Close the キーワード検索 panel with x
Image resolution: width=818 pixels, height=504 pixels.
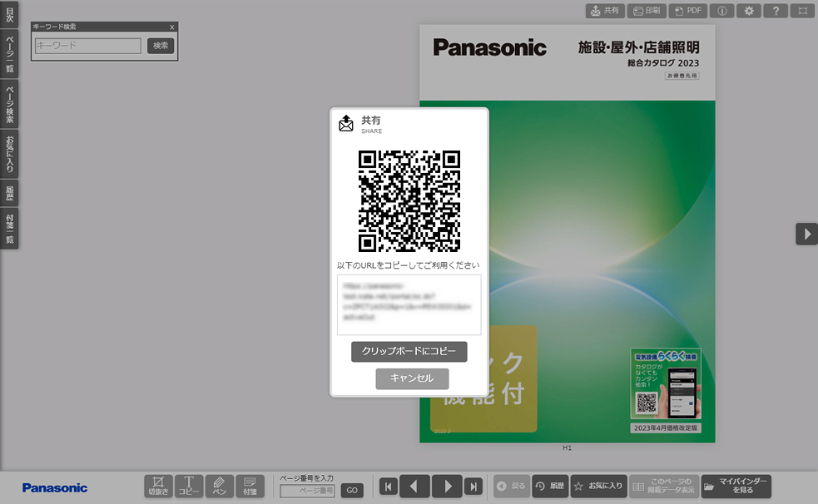[x=171, y=27]
